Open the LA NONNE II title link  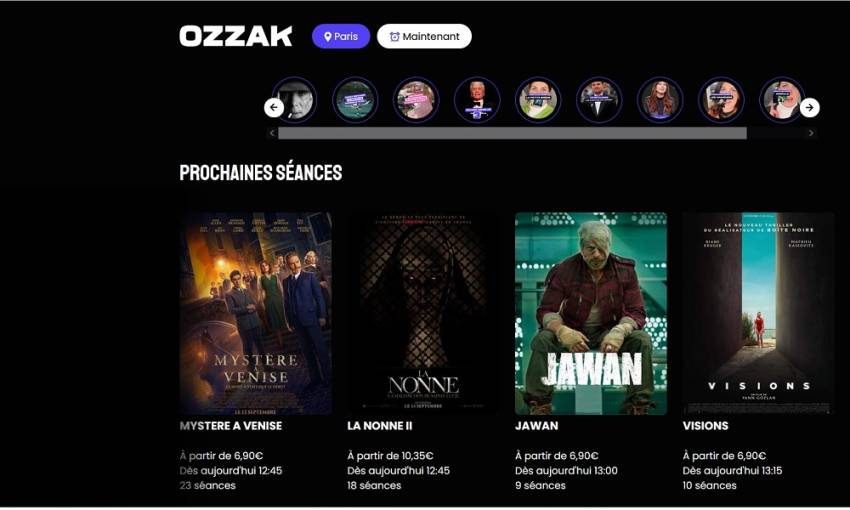point(379,426)
